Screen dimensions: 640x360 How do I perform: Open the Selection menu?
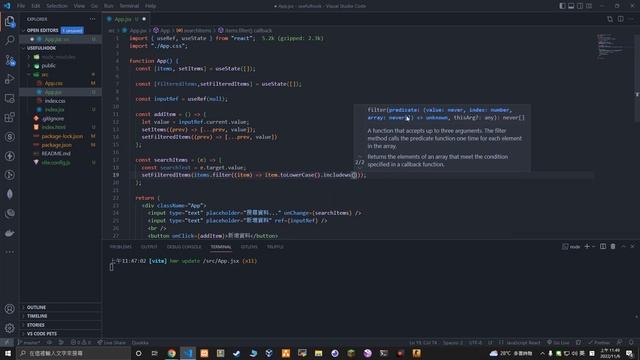coord(57,6)
